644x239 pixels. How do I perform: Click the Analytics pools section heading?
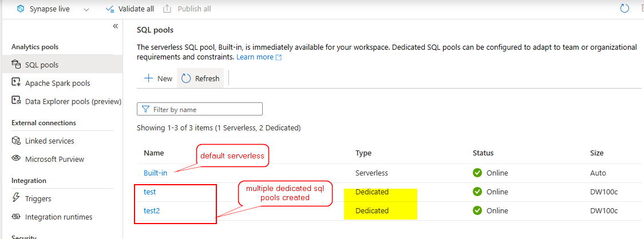coord(35,47)
